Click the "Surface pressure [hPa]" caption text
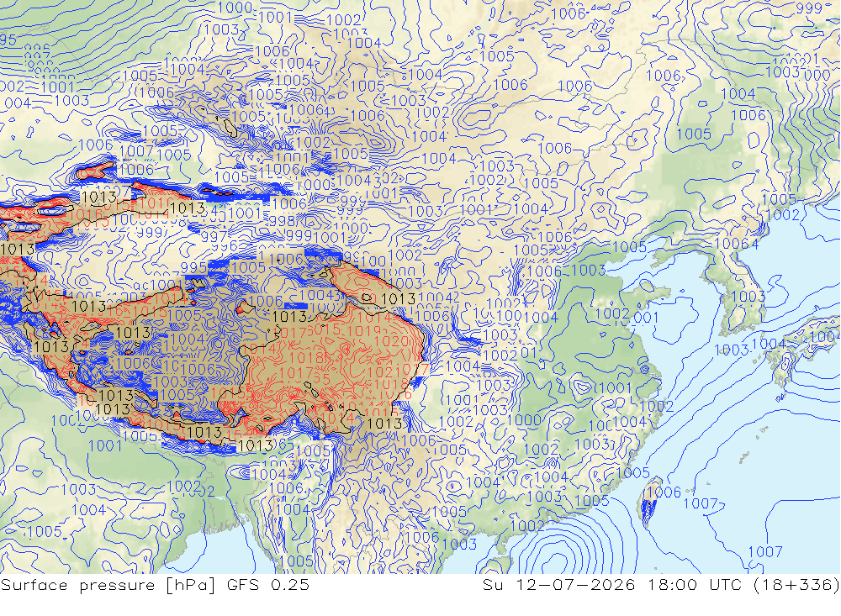This screenshot has width=841, height=616. point(108,585)
